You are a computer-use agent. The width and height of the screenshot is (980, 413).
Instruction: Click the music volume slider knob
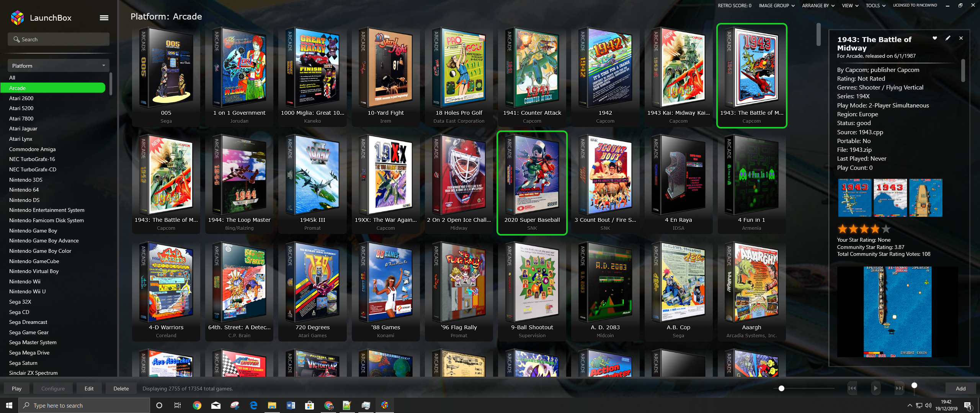point(914,385)
